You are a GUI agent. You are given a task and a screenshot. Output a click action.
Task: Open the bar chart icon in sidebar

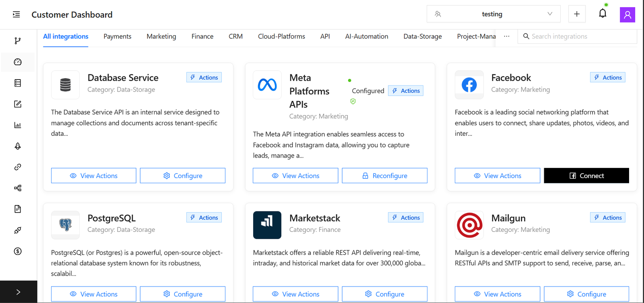tap(18, 125)
